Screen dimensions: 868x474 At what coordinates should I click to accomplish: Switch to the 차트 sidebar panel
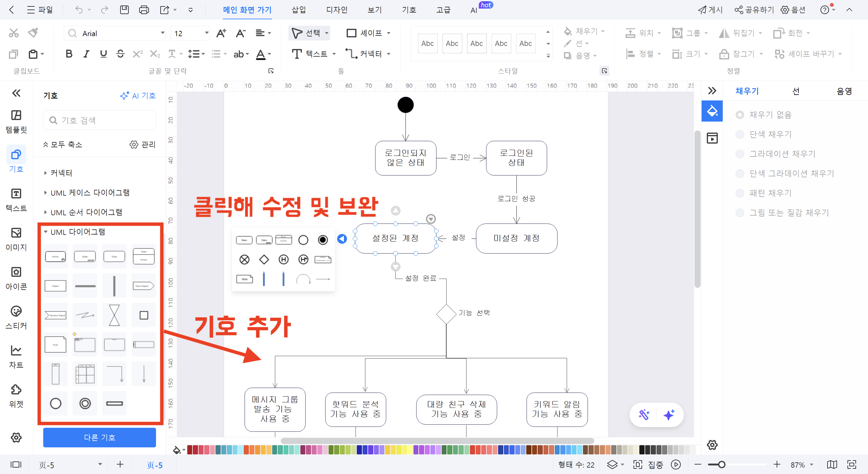[16, 356]
